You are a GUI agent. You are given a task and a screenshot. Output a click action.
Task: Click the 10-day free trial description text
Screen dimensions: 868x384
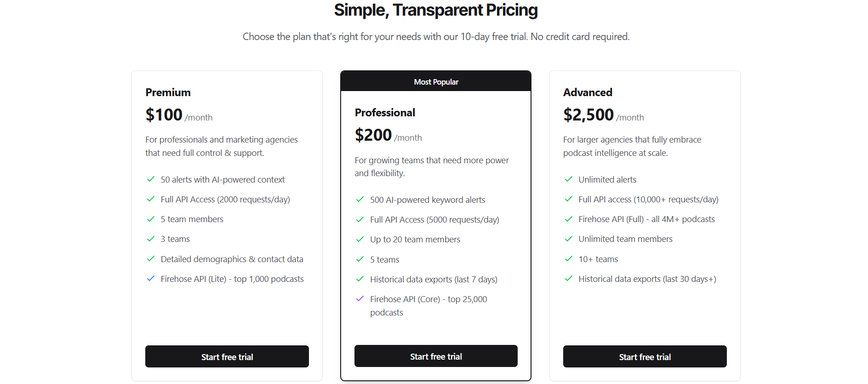(435, 36)
